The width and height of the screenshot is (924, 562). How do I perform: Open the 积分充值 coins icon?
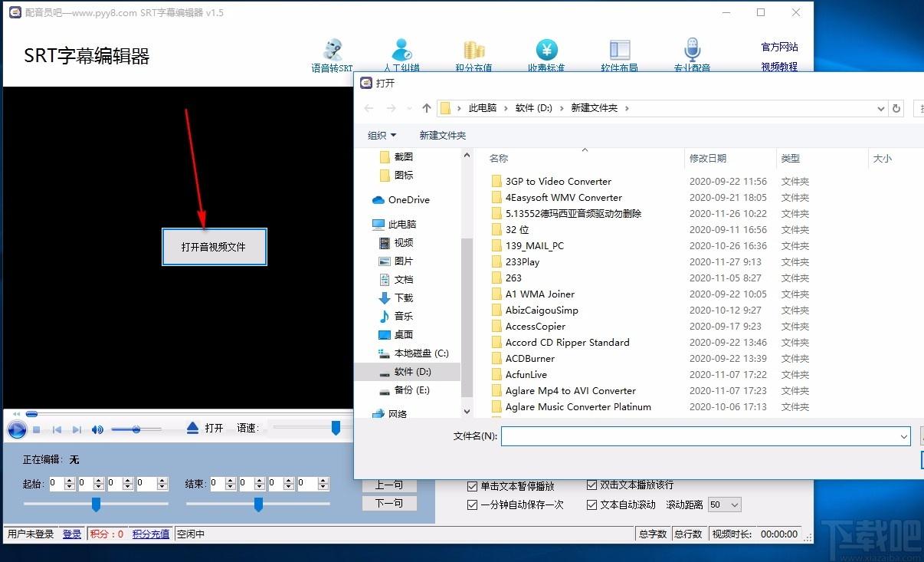[473, 55]
